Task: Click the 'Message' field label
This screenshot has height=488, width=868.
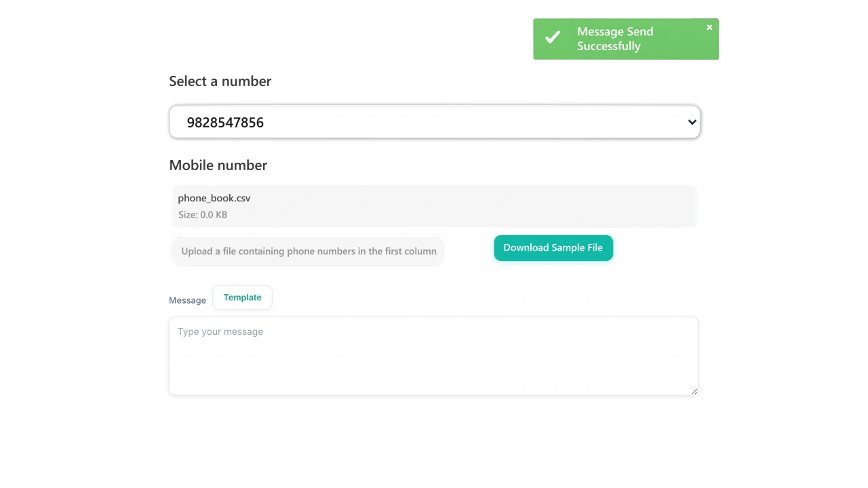Action: (187, 300)
